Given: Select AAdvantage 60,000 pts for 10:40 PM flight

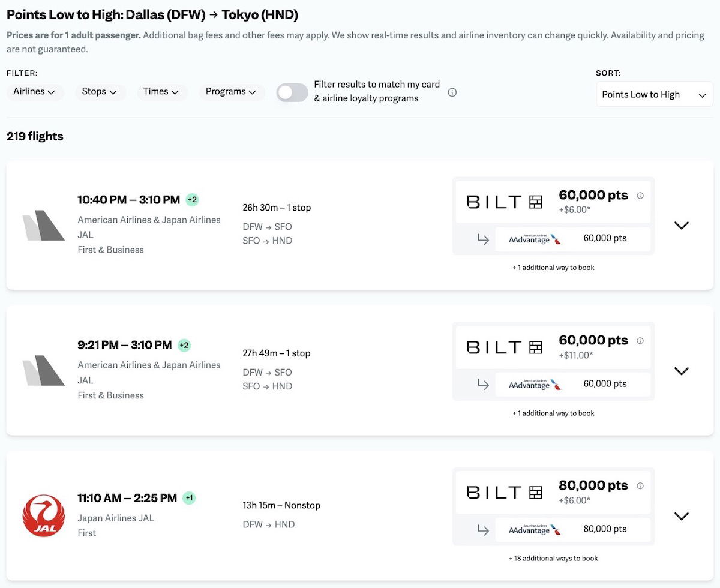Looking at the screenshot, I should click(573, 239).
